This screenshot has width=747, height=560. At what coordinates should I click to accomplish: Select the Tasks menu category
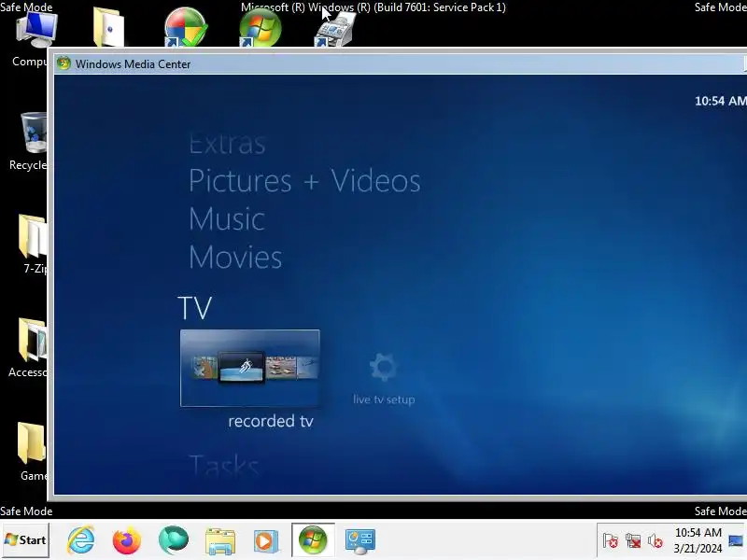[224, 464]
